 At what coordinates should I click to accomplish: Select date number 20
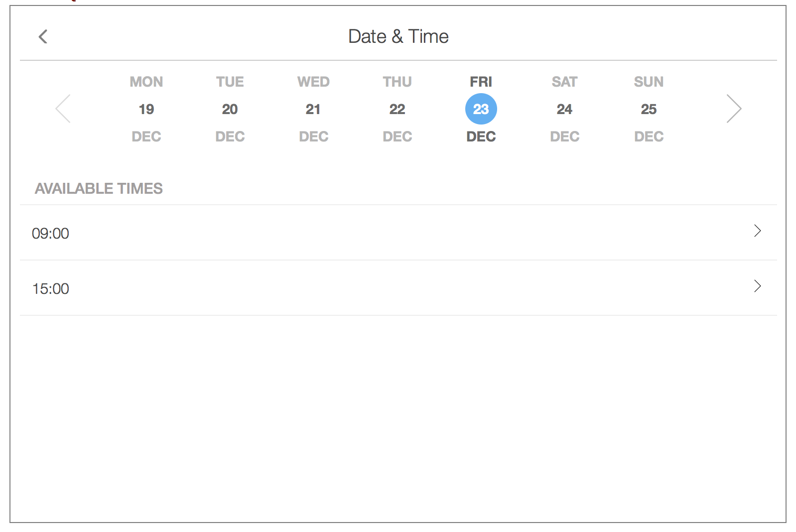point(230,109)
